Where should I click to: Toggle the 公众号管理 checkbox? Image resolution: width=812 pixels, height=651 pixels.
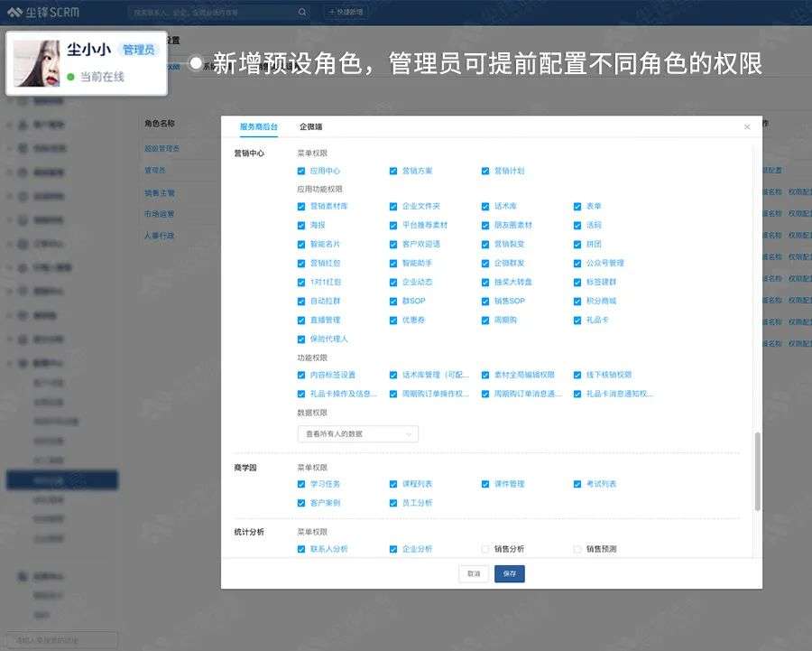coord(577,264)
